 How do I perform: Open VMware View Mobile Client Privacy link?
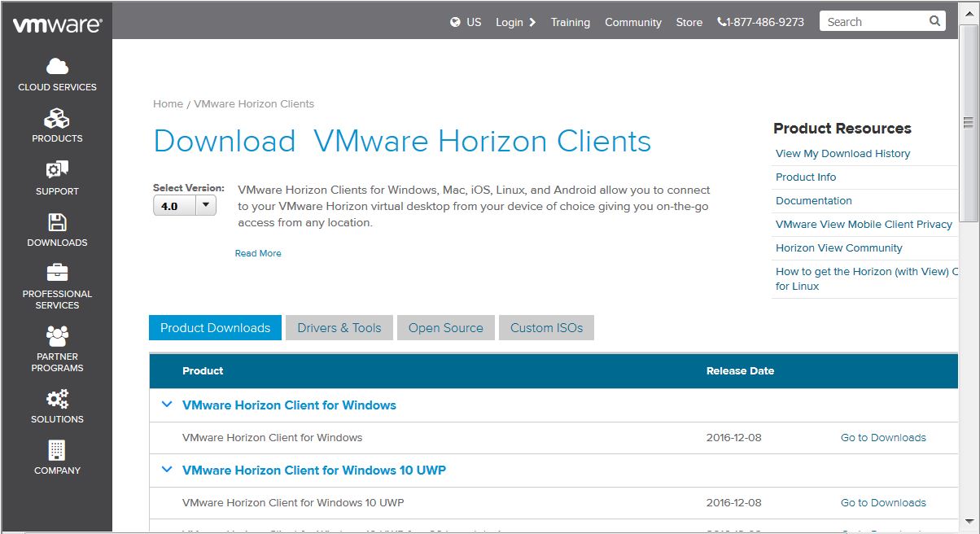click(x=864, y=224)
